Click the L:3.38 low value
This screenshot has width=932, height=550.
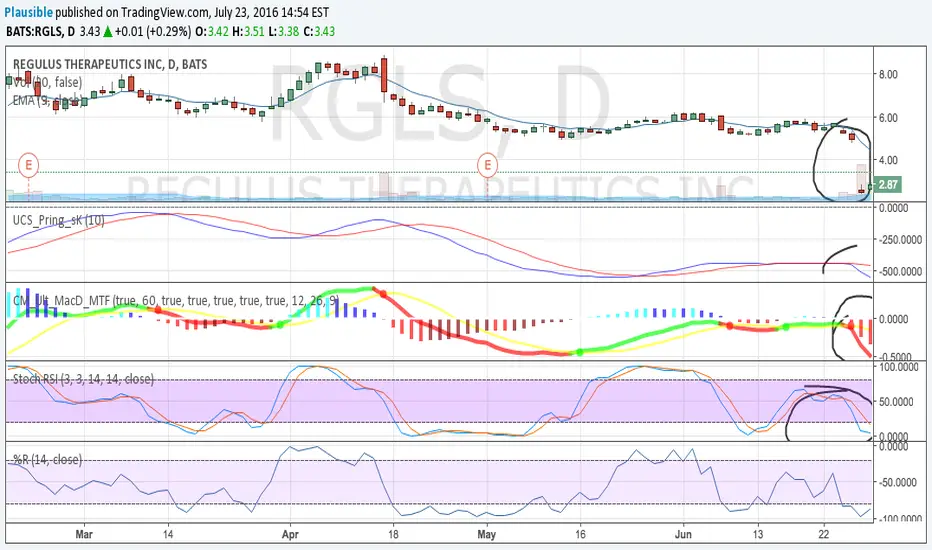[x=284, y=32]
